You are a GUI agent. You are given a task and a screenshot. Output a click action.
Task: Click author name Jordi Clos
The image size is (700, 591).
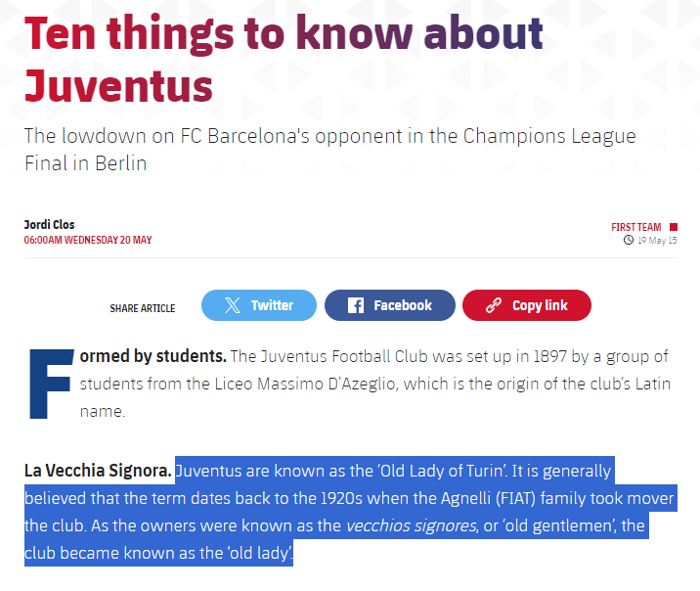(51, 224)
